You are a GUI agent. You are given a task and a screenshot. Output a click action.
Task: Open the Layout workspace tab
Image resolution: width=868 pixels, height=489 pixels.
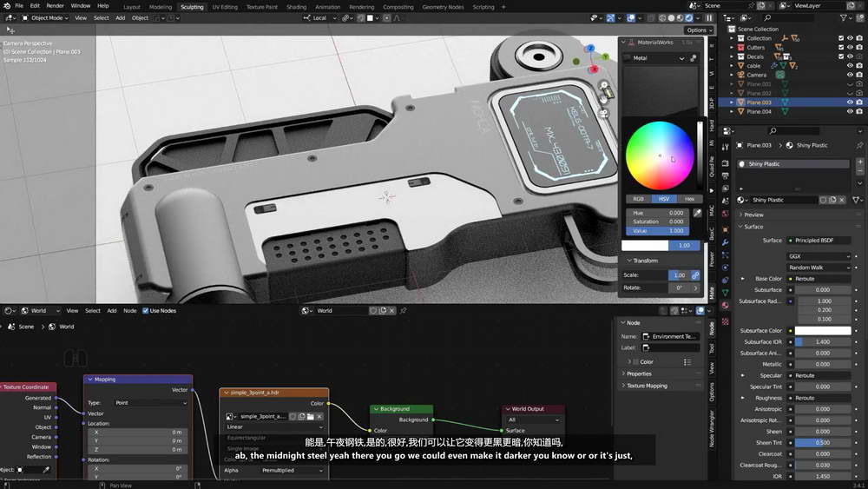point(132,7)
